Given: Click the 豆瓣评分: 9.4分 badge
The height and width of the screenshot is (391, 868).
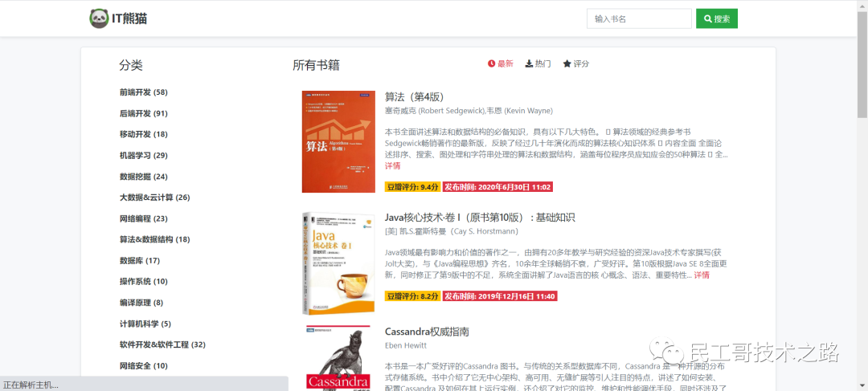Looking at the screenshot, I should [412, 187].
